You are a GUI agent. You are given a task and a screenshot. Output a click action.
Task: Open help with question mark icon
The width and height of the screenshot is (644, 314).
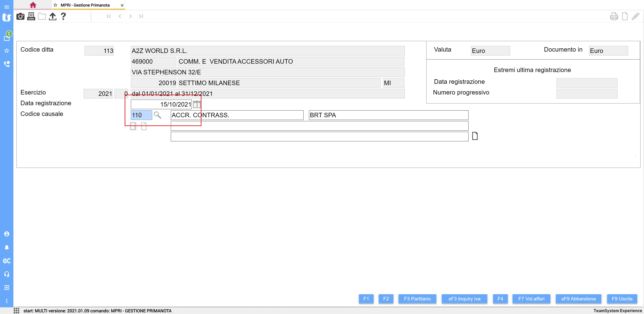coord(63,16)
